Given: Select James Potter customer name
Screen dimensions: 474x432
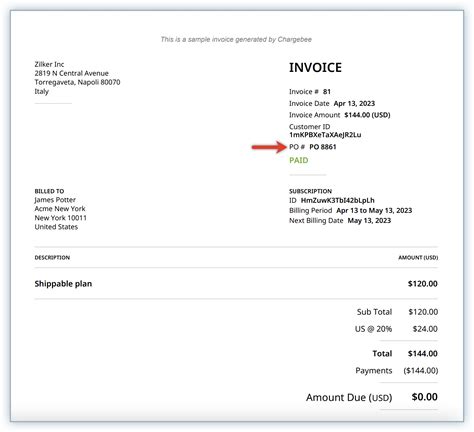Looking at the screenshot, I should 55,200.
